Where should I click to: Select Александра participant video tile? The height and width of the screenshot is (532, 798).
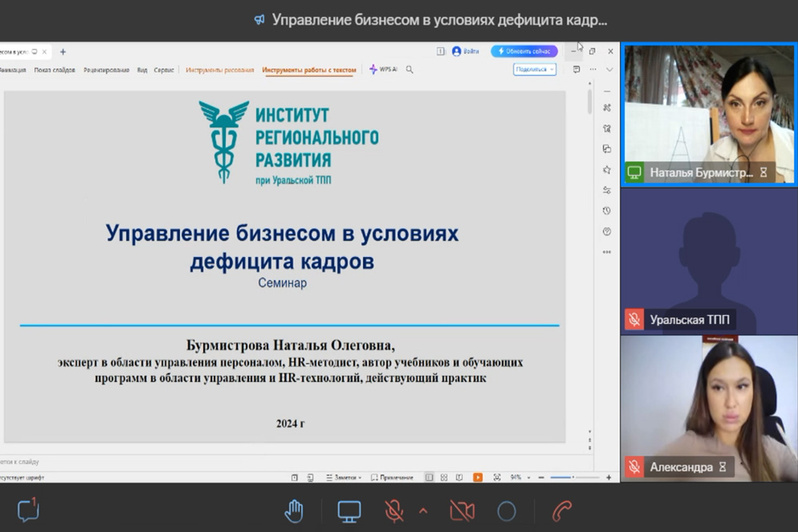tap(709, 408)
